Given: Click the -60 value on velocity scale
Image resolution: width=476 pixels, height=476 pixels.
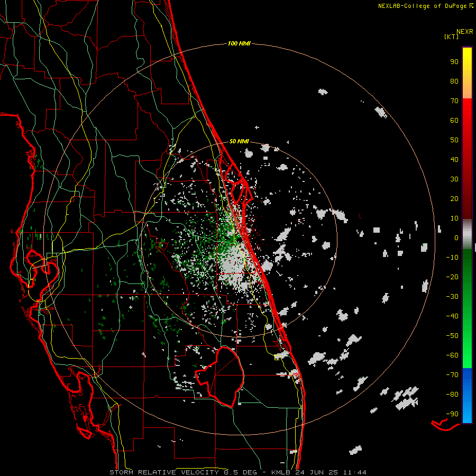Looking at the screenshot, I should (x=452, y=355).
